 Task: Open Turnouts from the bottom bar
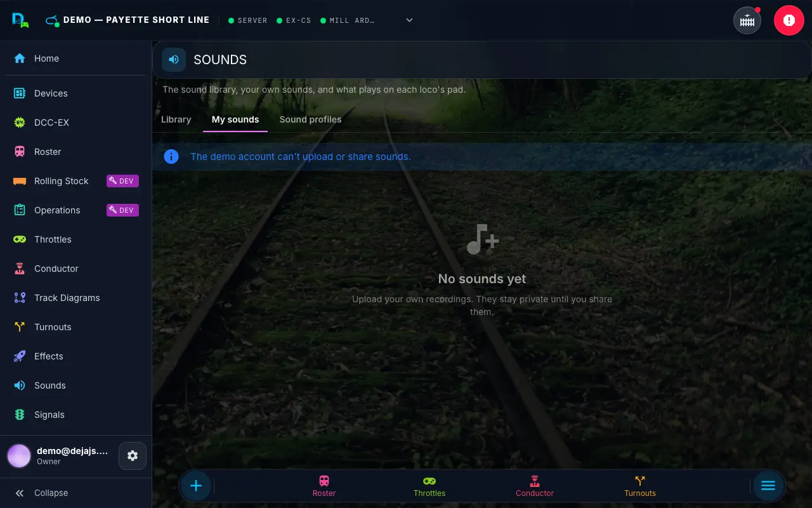640,486
